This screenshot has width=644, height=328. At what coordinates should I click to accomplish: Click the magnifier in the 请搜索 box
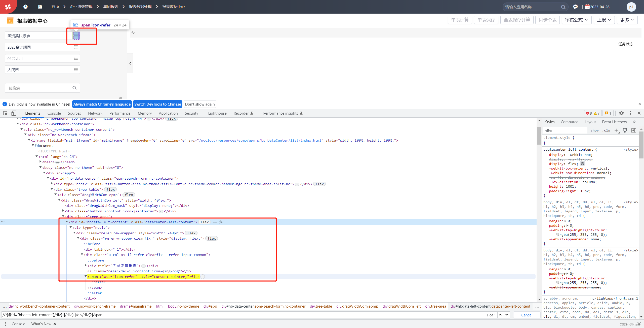(x=74, y=88)
